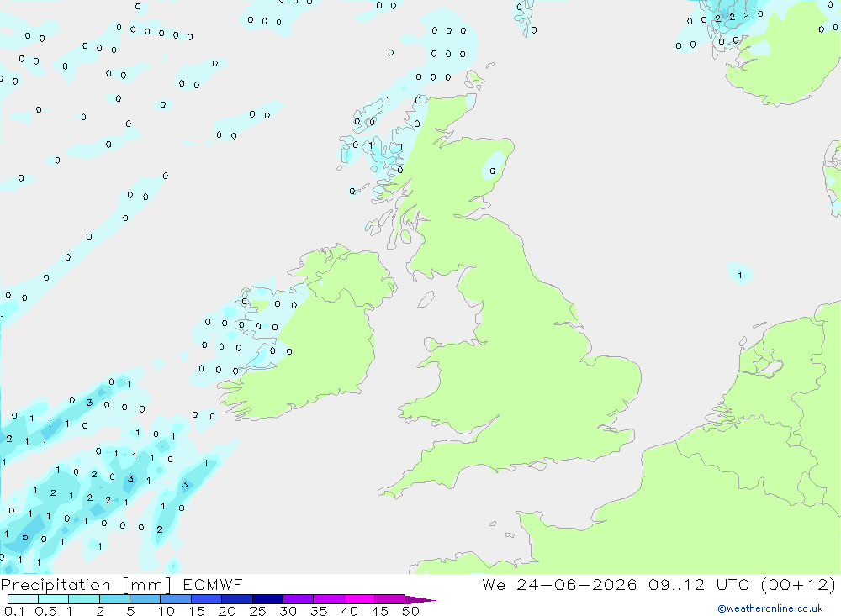The height and width of the screenshot is (616, 841).
Task: Click the '(00+12)' forecast offset label
Action: [x=799, y=585]
